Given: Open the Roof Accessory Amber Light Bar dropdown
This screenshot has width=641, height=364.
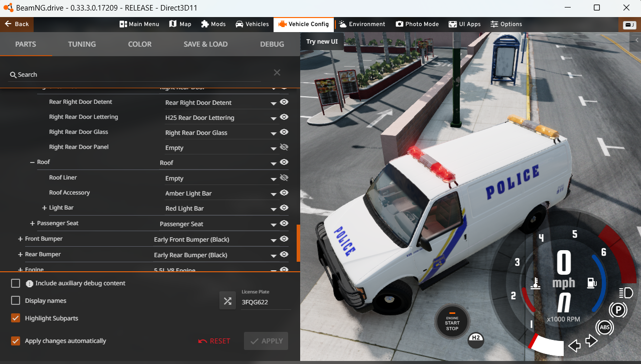Looking at the screenshot, I should tap(221, 194).
